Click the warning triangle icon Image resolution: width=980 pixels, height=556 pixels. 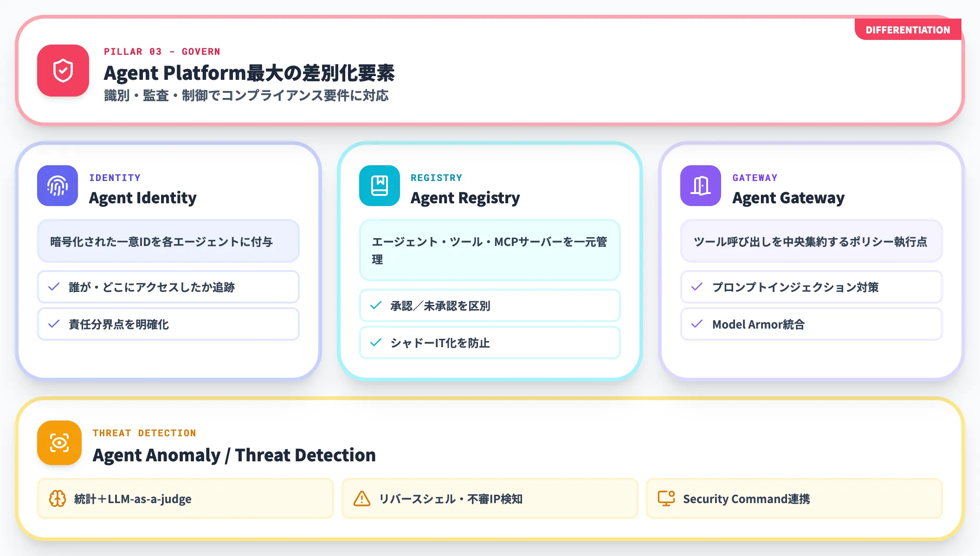(362, 498)
